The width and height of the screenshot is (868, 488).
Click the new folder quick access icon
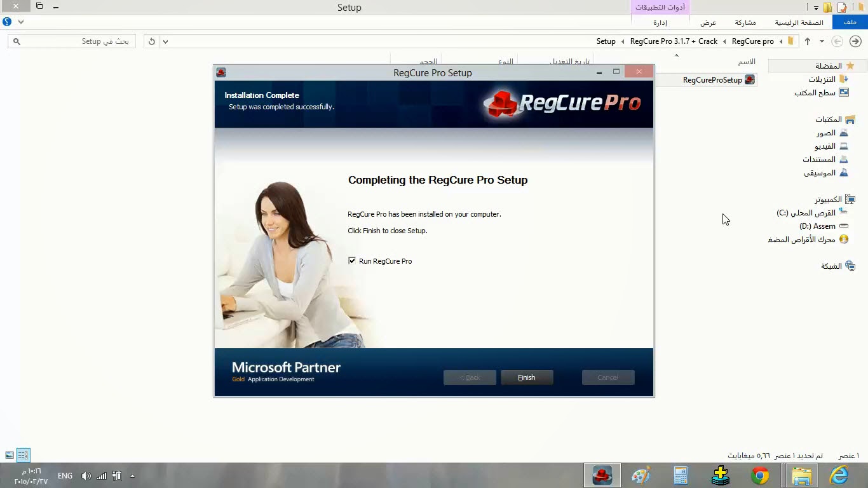coord(828,8)
